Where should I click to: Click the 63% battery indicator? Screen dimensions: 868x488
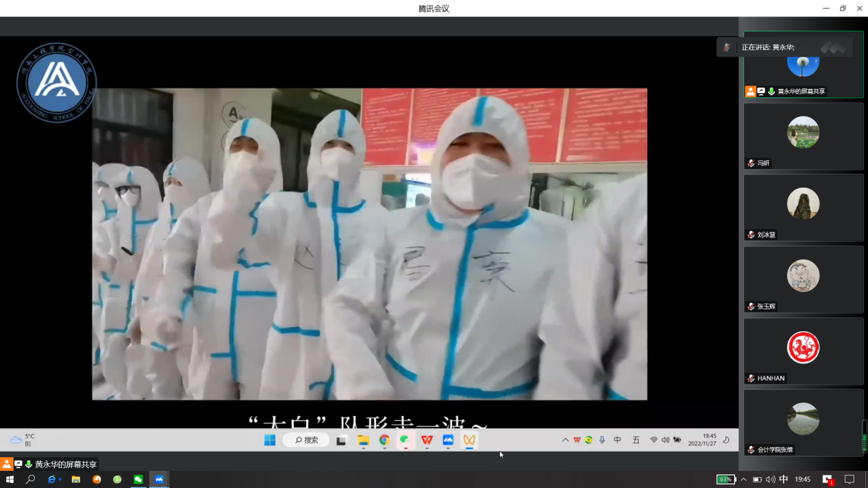(726, 480)
